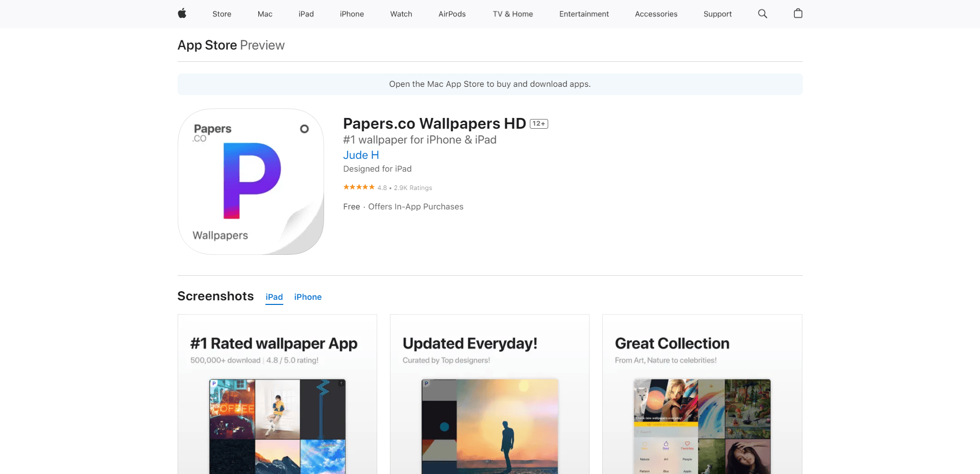The image size is (980, 474).
Task: Open the search magnifier icon
Action: (763, 14)
